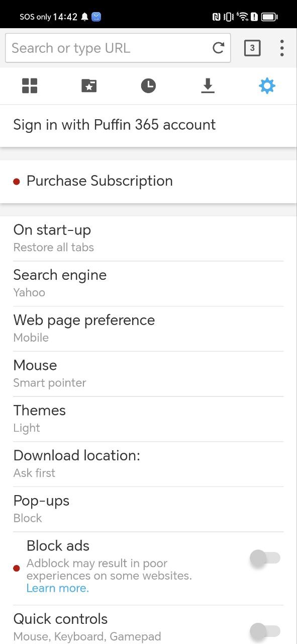Open Purchase Subscription

pyautogui.click(x=148, y=181)
